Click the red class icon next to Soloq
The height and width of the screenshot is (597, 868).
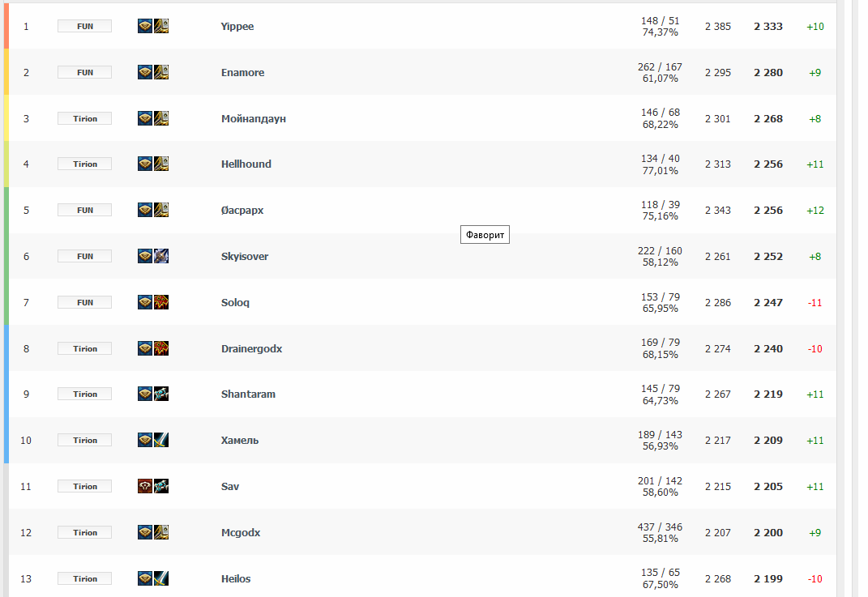coord(161,302)
